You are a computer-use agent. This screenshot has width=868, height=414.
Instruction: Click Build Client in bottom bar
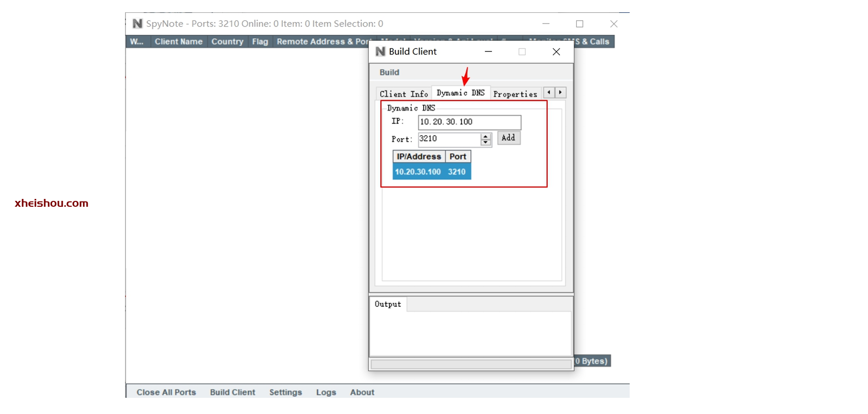232,392
